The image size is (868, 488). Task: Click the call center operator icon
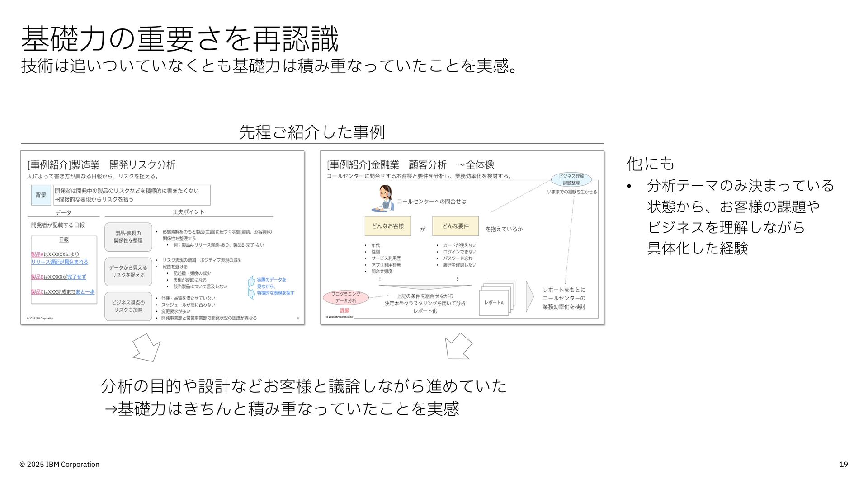click(x=383, y=198)
